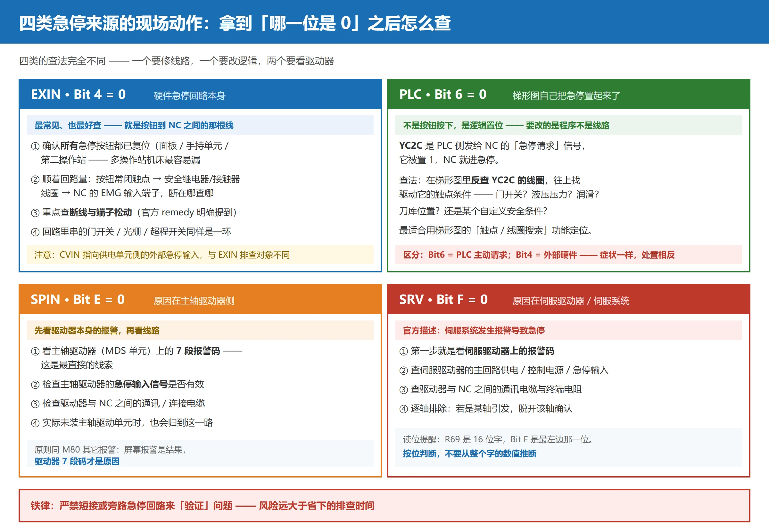769x532 pixels.
Task: Click the step 检查主轴驱动器的急停输入信号
Action: (117, 384)
